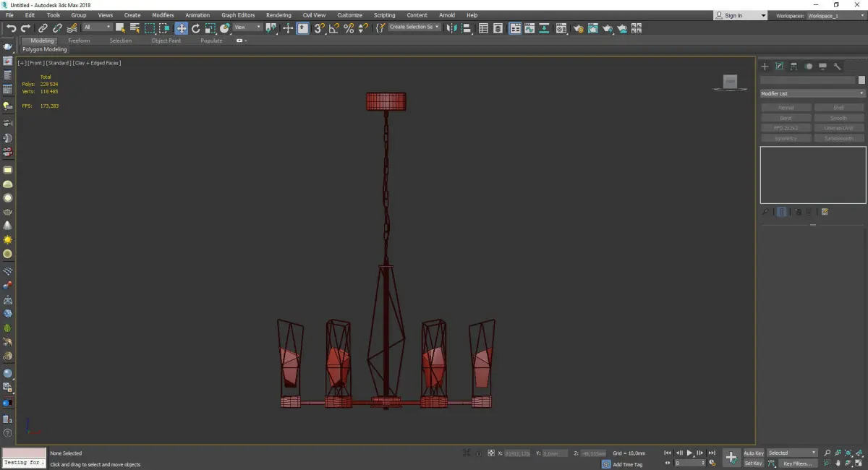
Task: Open the Render Setup teapot icon
Action: (x=578, y=28)
